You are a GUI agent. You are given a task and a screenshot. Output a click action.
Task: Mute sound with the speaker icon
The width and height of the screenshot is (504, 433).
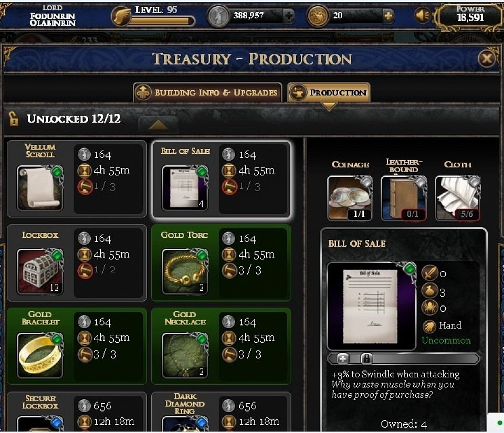click(422, 15)
